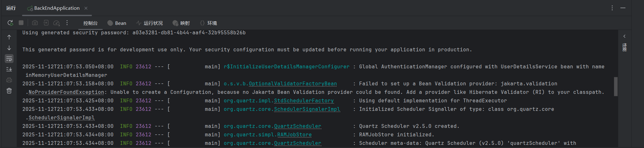Toggle soft-wrap in console

pyautogui.click(x=9, y=59)
